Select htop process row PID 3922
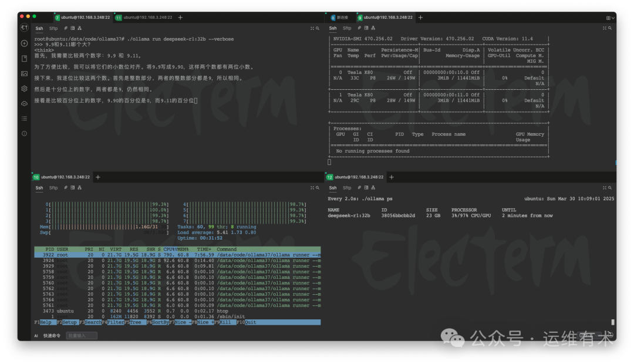This screenshot has width=634, height=364. (x=177, y=255)
